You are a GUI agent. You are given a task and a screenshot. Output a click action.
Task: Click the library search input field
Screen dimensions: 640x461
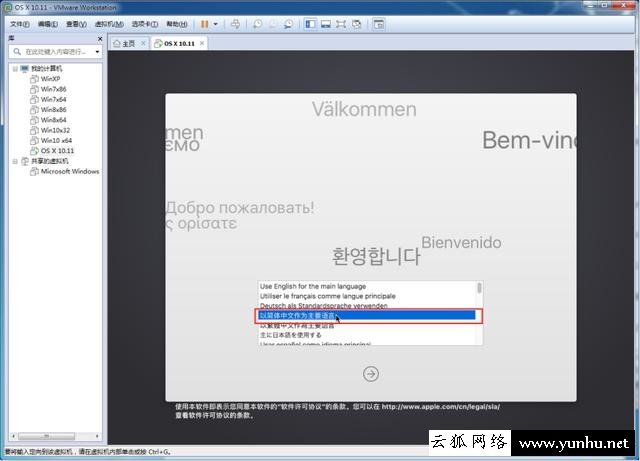point(55,52)
